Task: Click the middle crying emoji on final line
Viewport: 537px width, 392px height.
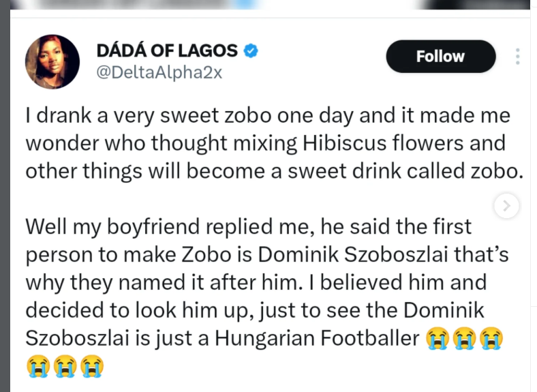Action: [x=65, y=367]
